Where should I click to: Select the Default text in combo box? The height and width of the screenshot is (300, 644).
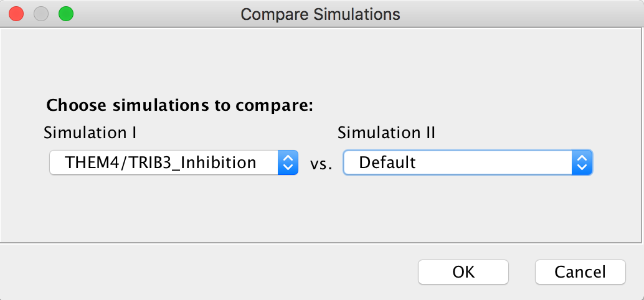387,162
